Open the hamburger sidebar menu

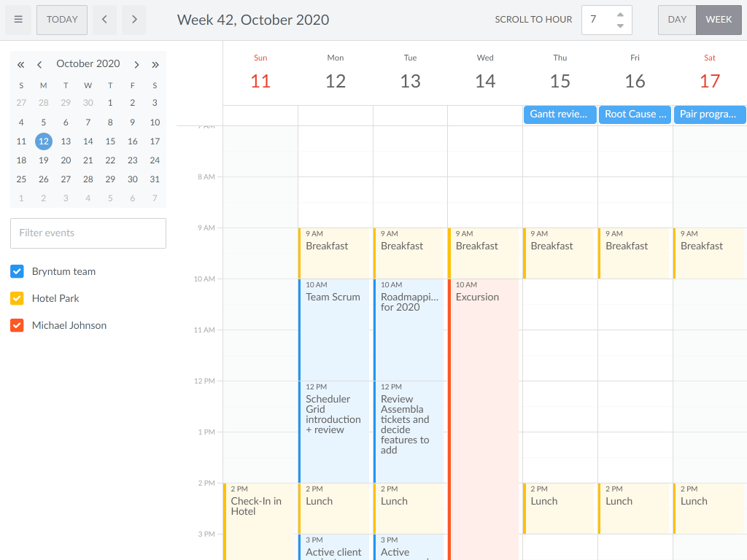point(18,20)
